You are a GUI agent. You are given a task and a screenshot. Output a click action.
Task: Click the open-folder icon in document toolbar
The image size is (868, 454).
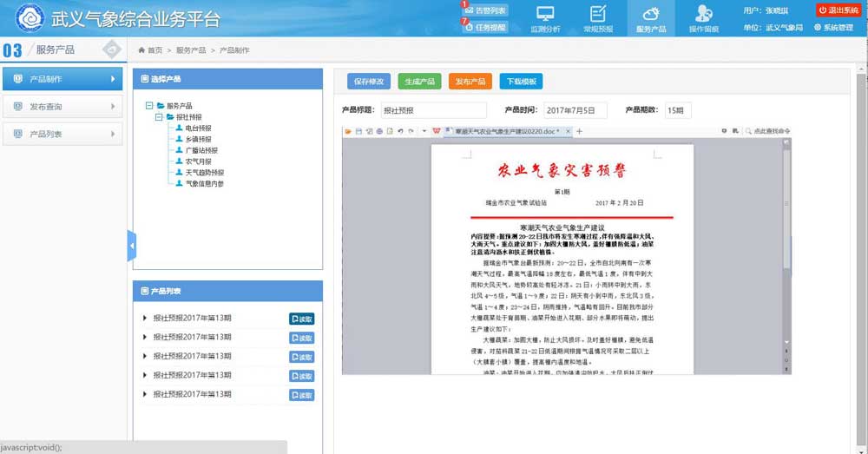pos(348,131)
